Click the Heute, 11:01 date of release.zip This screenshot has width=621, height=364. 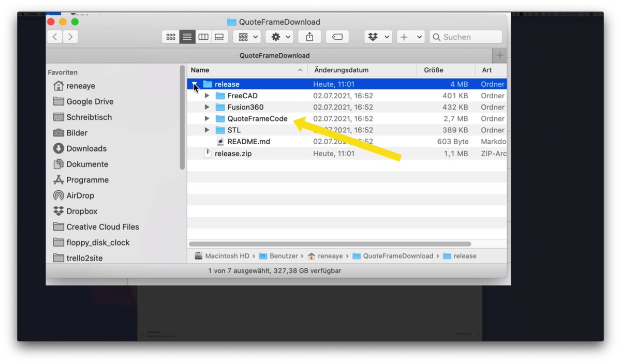tap(334, 154)
